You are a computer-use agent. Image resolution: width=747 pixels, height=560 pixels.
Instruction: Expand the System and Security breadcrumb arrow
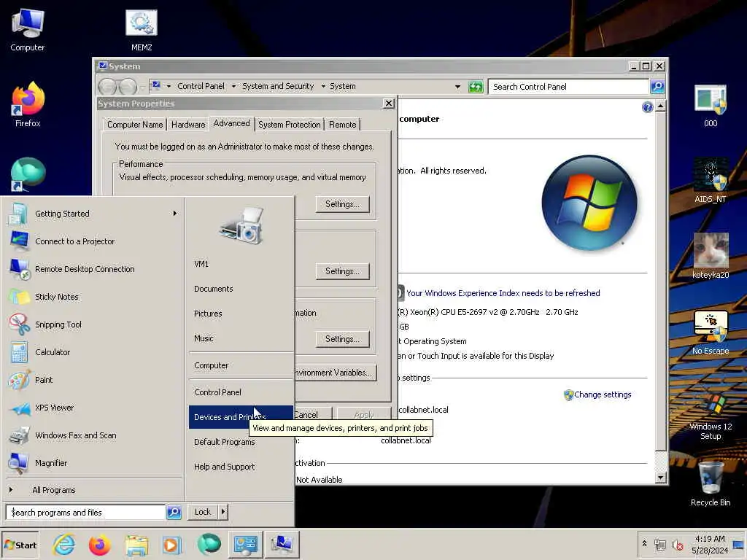[323, 86]
